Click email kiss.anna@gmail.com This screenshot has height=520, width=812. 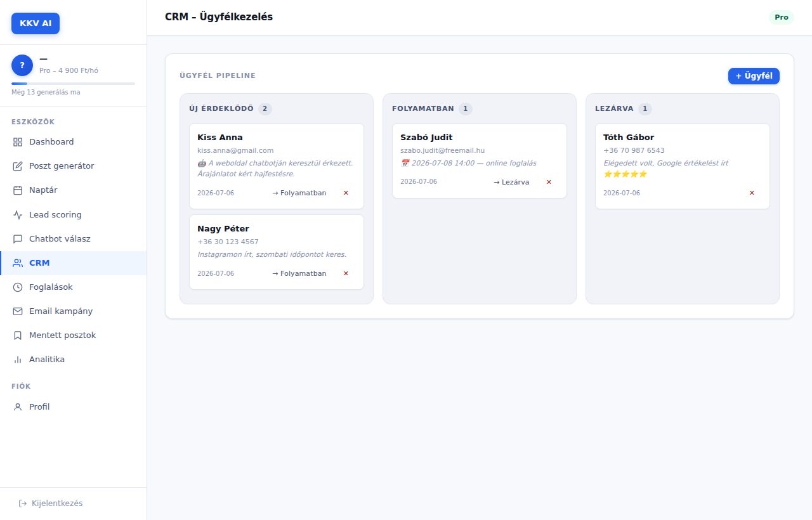235,151
